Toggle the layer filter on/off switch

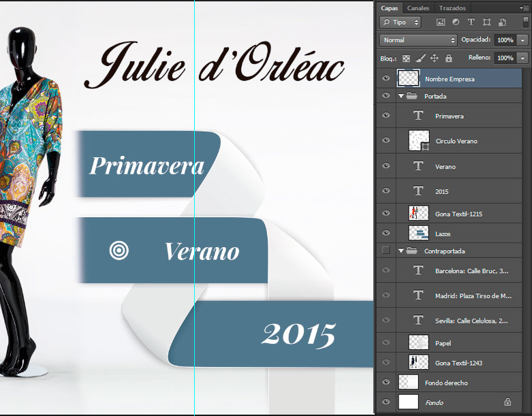coord(525,22)
